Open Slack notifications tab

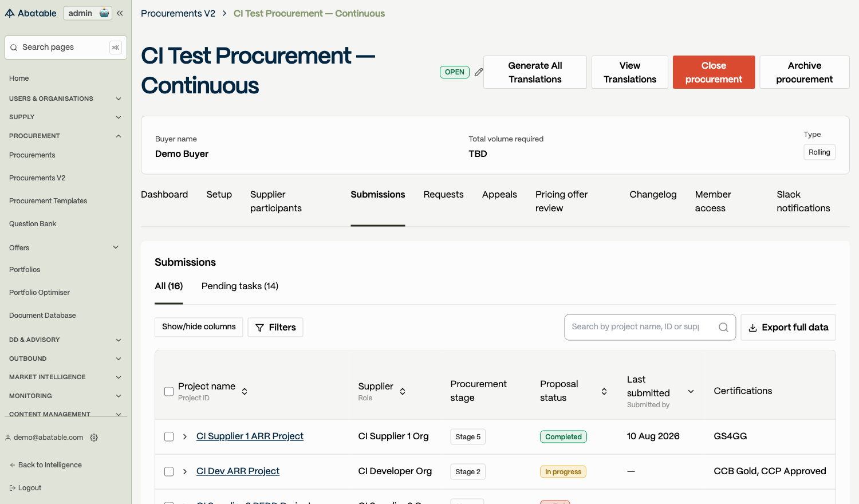click(803, 202)
